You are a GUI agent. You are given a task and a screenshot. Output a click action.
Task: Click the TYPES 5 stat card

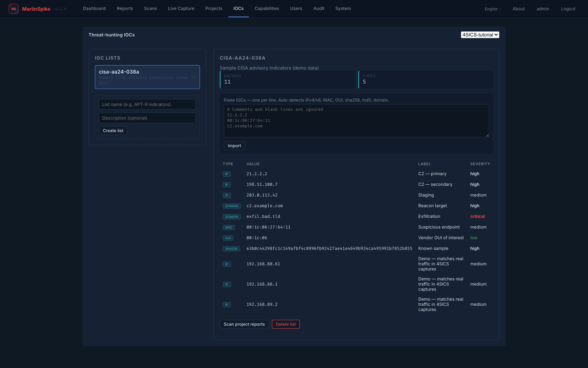click(x=426, y=80)
